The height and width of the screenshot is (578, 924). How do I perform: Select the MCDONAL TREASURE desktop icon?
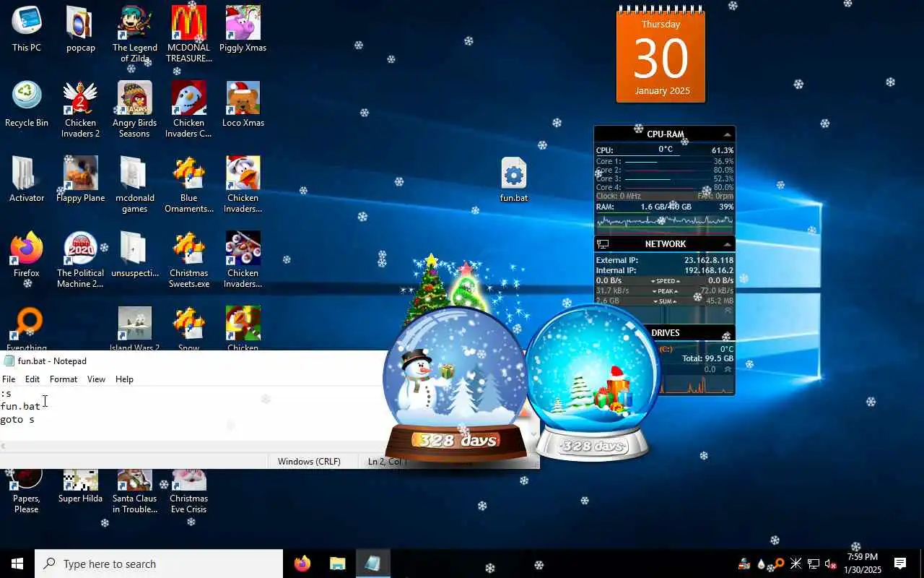point(188,34)
